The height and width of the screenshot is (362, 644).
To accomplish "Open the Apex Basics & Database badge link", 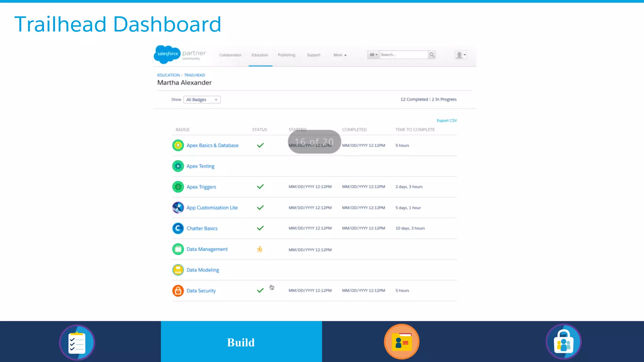I will pyautogui.click(x=213, y=145).
